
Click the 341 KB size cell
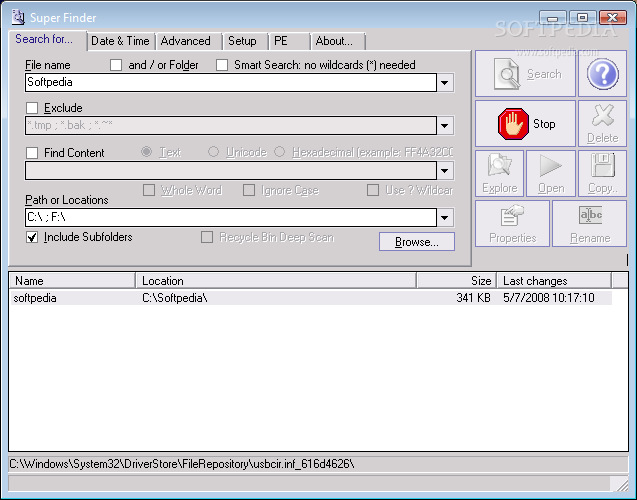point(473,298)
